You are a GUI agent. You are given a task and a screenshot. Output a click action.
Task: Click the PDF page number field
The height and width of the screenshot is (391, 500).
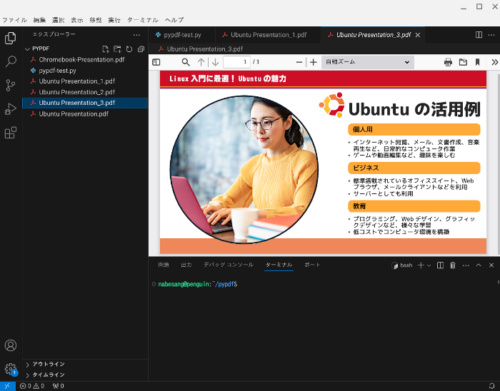tap(237, 62)
